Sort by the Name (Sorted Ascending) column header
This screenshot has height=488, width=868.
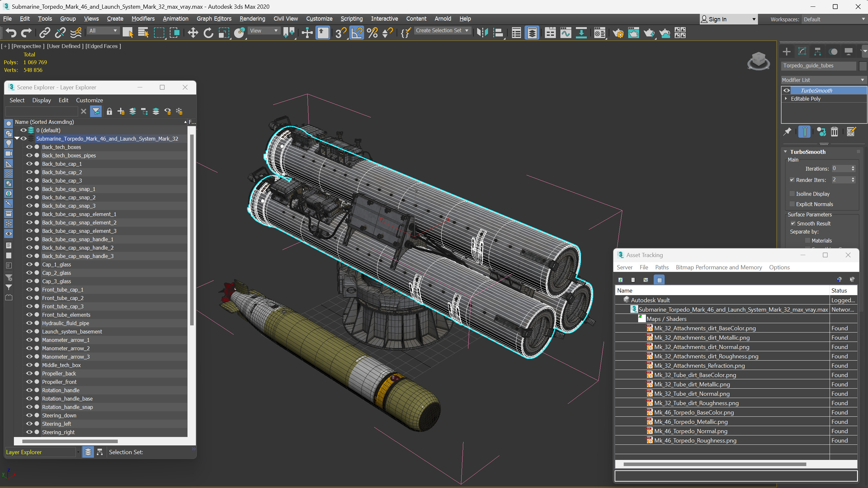100,122
